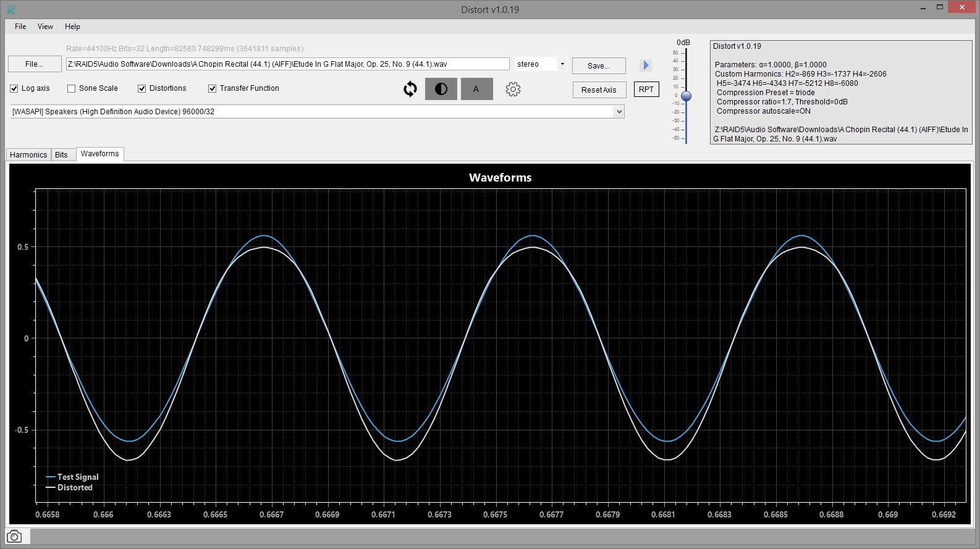Screen dimensions: 980x549
Task: Click the Distort app icon in title bar
Action: pos(11,9)
